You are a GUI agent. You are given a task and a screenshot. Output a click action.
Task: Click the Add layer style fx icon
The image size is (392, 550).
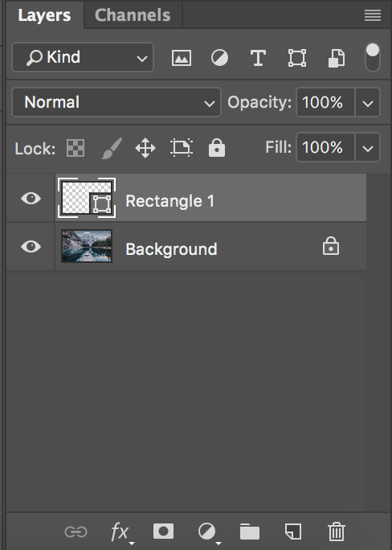coord(120,532)
